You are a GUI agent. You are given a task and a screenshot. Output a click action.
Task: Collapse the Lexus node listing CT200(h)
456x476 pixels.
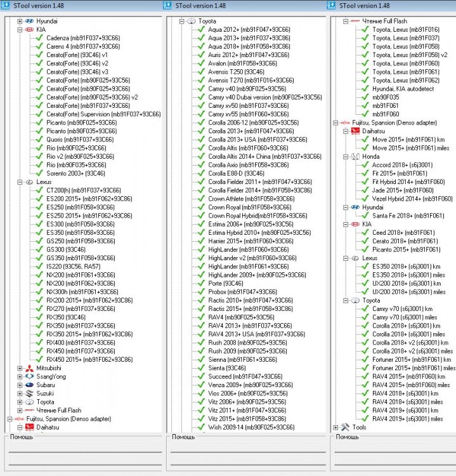coord(20,182)
